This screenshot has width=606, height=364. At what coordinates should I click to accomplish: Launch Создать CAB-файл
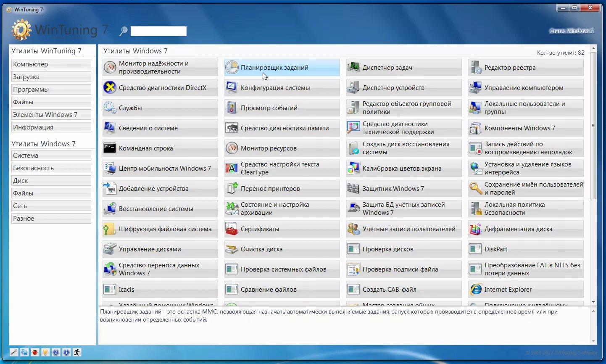404,289
